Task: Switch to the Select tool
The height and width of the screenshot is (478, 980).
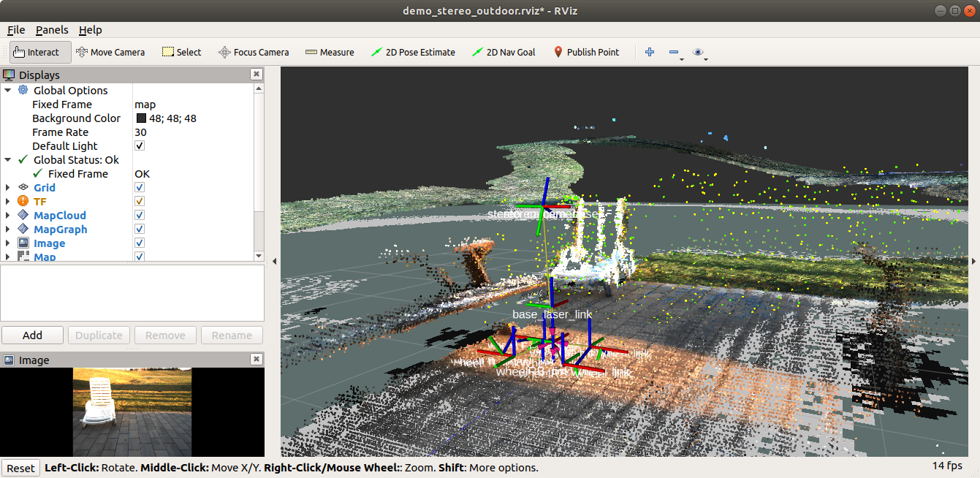Action: [181, 52]
